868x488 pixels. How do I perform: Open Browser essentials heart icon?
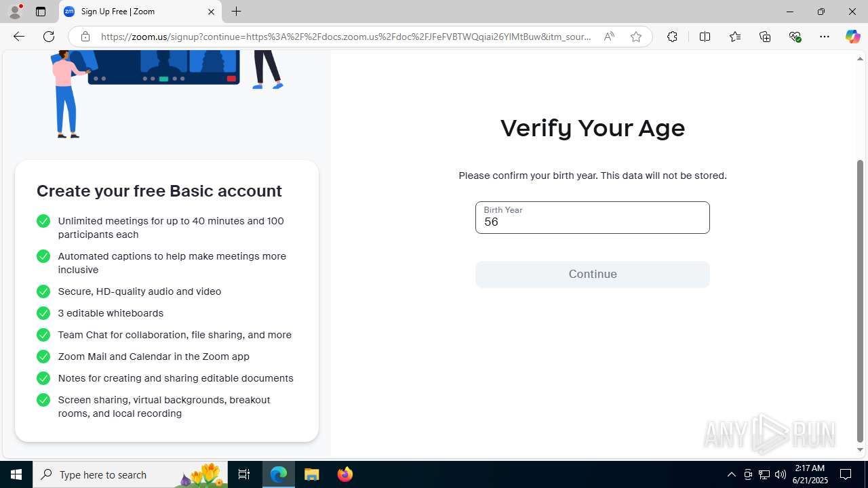coord(795,37)
